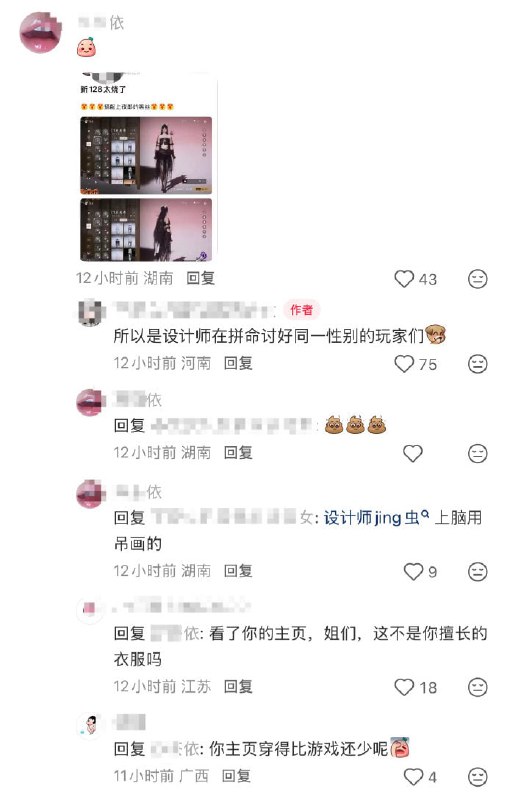Screen dimensions: 507x800
Task: Like the comment with 9 likes
Action: tap(413, 571)
